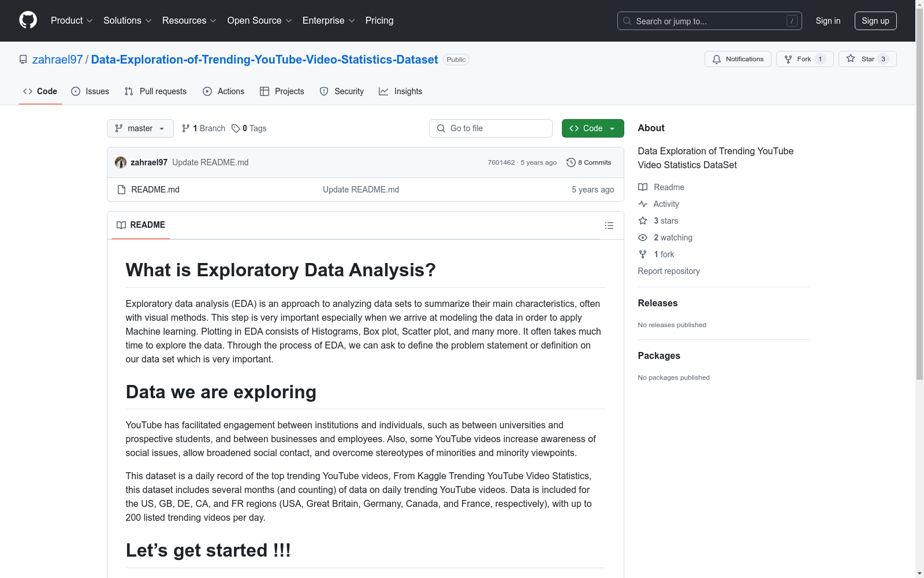
Task: Click the book icon beside Readme link
Action: click(x=643, y=187)
